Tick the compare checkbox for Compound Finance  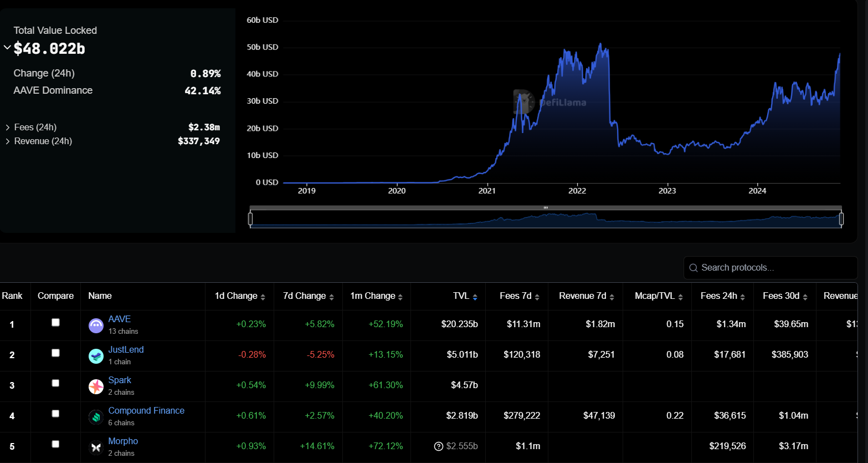tap(55, 414)
